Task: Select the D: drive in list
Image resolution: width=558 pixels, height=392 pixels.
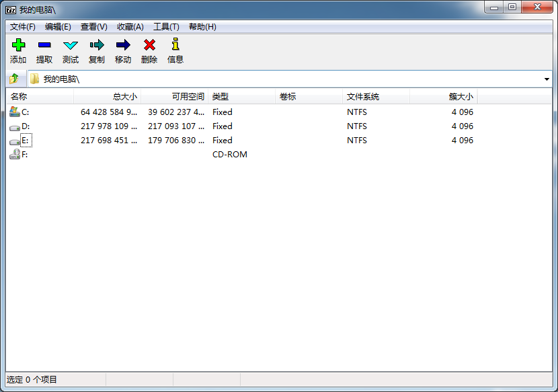Action: 25,126
